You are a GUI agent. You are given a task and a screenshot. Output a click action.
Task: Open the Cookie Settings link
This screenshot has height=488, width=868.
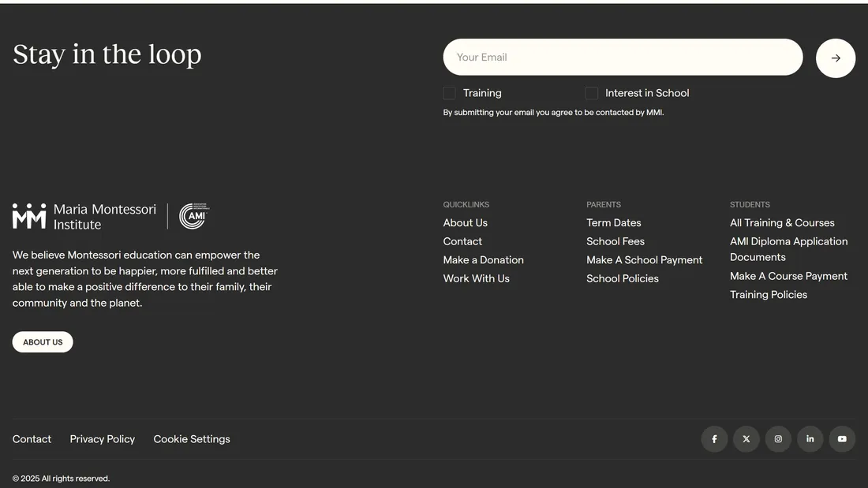[192, 439]
